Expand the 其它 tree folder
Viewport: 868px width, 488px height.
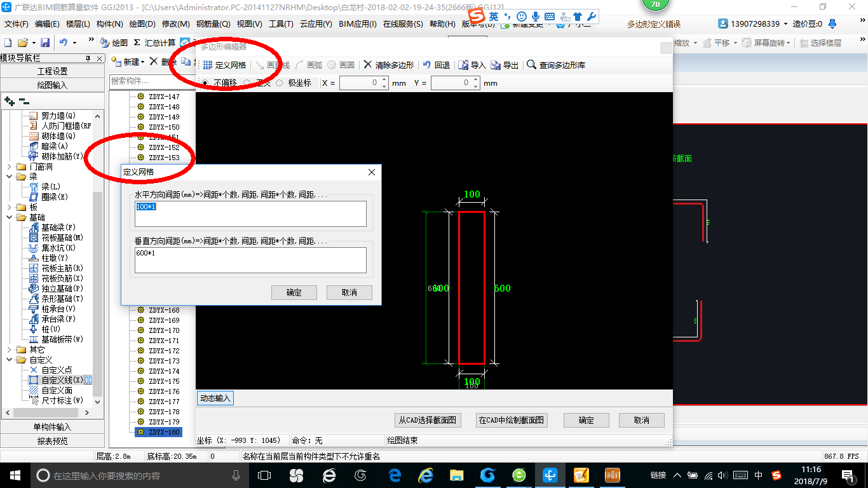tap(9, 349)
